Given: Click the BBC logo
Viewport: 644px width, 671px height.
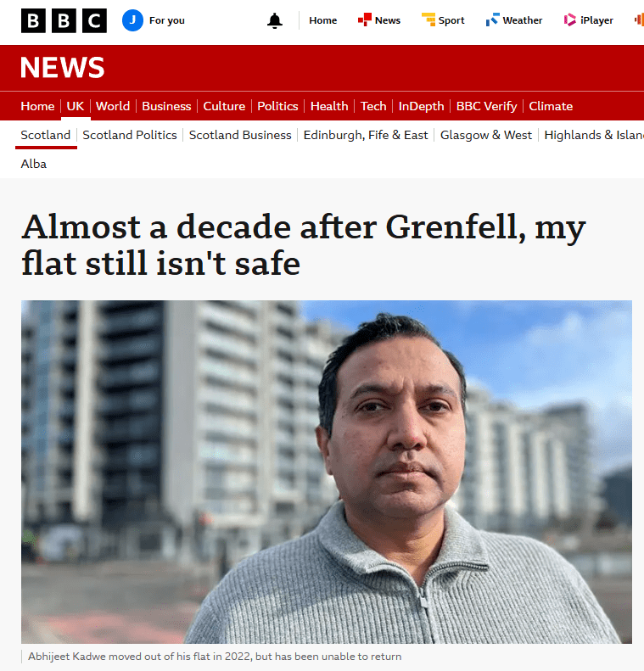Looking at the screenshot, I should (x=64, y=20).
